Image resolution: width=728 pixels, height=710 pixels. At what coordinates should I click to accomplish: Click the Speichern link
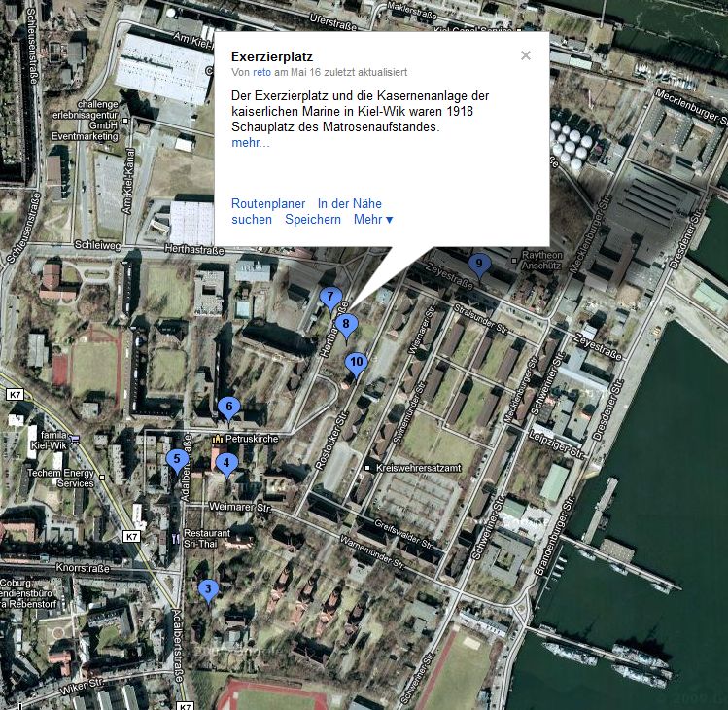[313, 219]
